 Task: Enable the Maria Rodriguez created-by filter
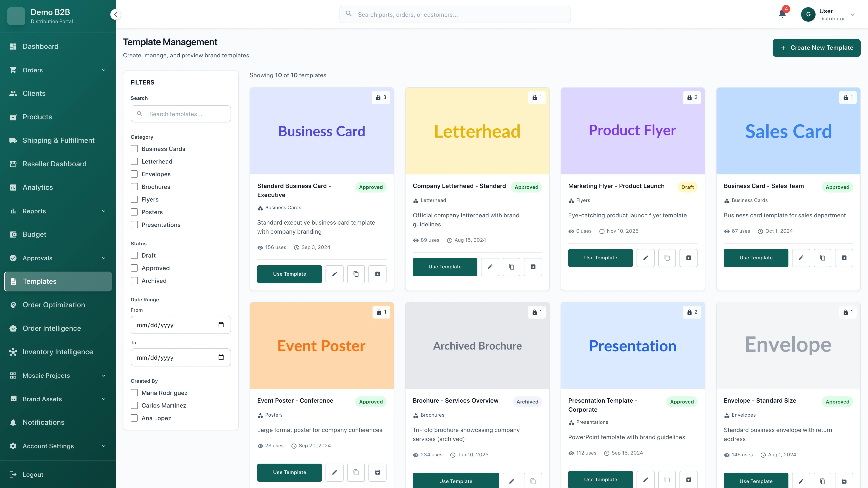134,393
